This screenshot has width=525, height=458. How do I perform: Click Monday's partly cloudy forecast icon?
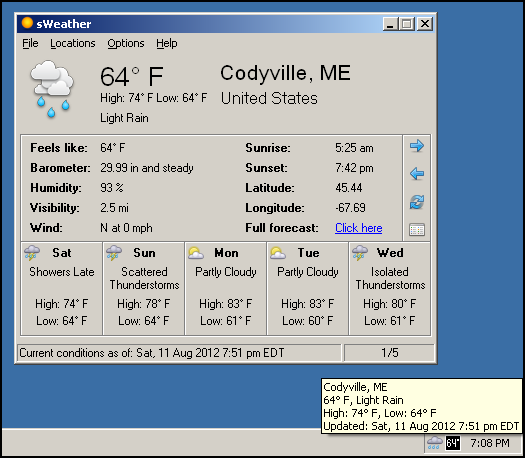coord(196,253)
